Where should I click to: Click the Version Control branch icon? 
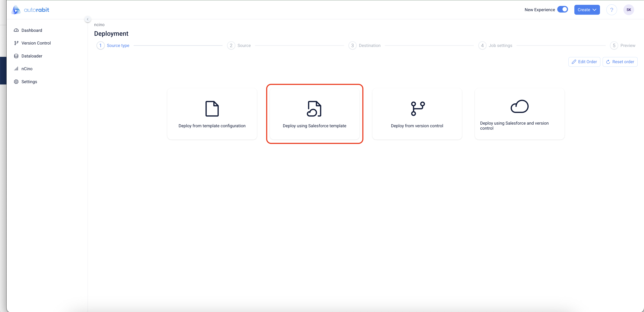pyautogui.click(x=16, y=43)
